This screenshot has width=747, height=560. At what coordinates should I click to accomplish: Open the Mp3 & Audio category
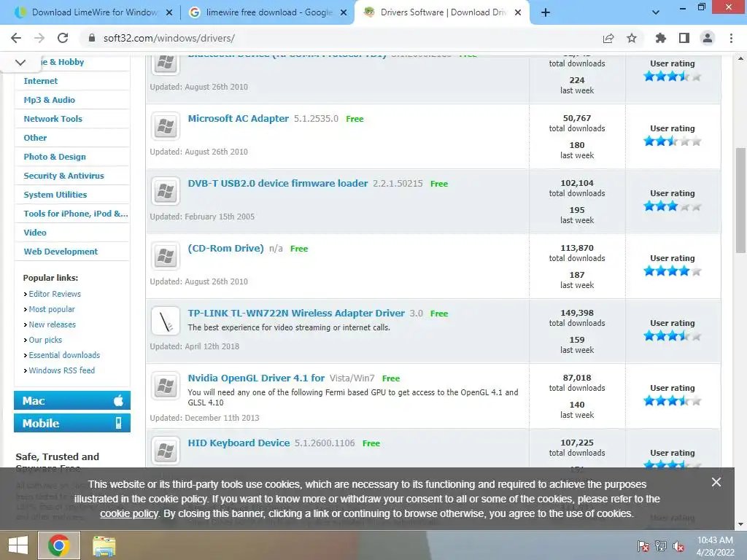pyautogui.click(x=49, y=100)
